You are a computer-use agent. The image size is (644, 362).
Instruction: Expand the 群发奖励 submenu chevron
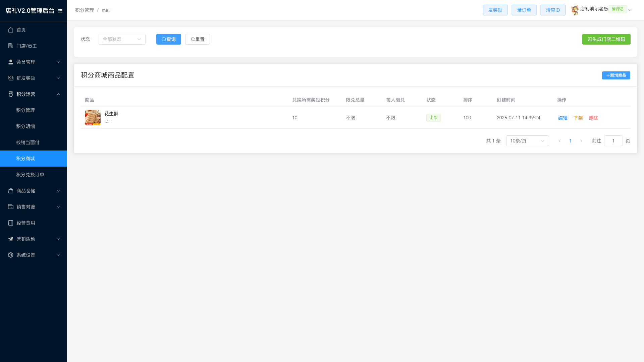click(x=58, y=78)
